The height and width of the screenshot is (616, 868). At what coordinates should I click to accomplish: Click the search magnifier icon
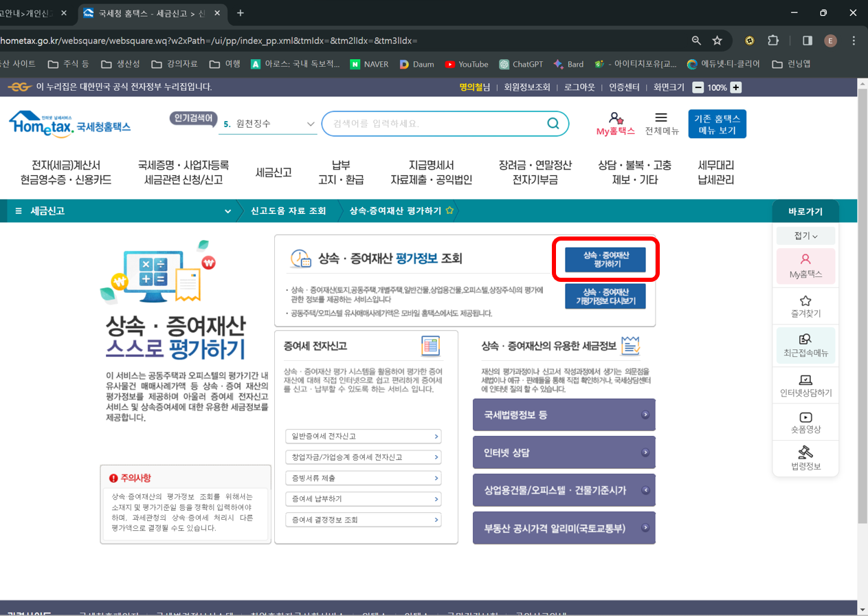click(553, 123)
